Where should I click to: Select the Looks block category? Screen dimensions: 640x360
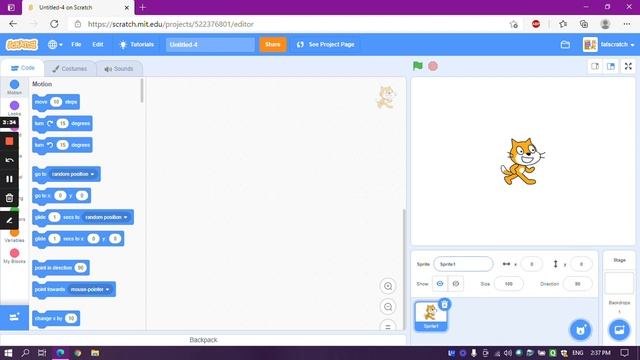coord(14,108)
